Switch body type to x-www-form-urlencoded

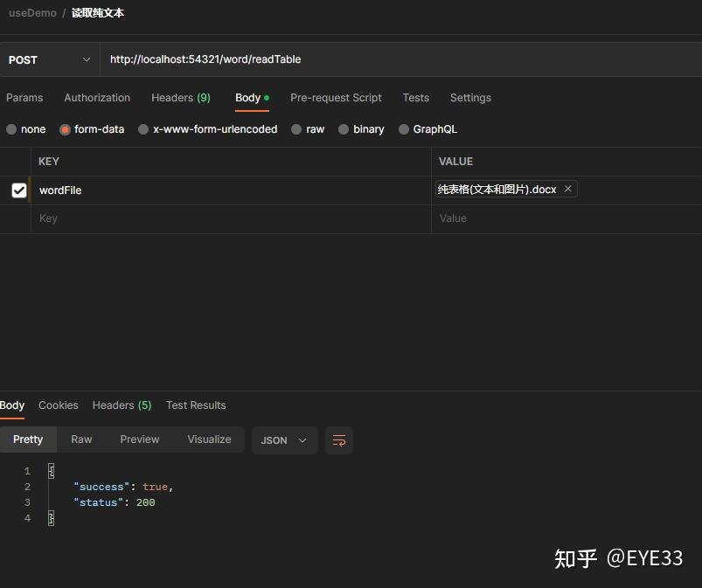[x=213, y=128]
